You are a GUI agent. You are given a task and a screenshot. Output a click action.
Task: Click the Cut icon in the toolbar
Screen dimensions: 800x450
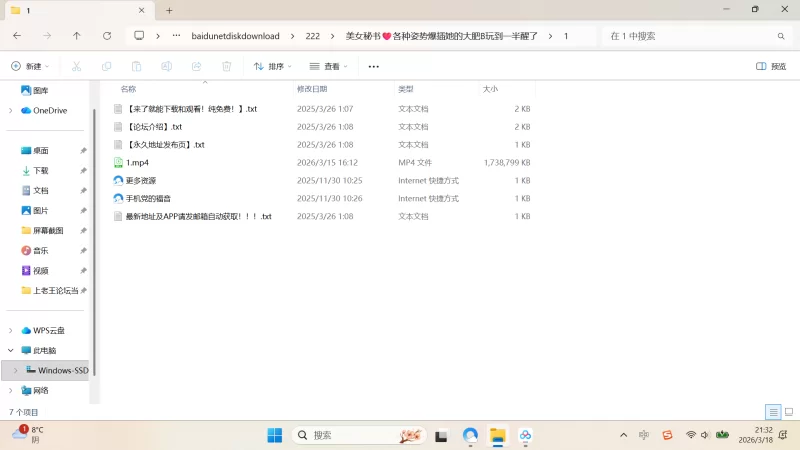[x=76, y=66]
